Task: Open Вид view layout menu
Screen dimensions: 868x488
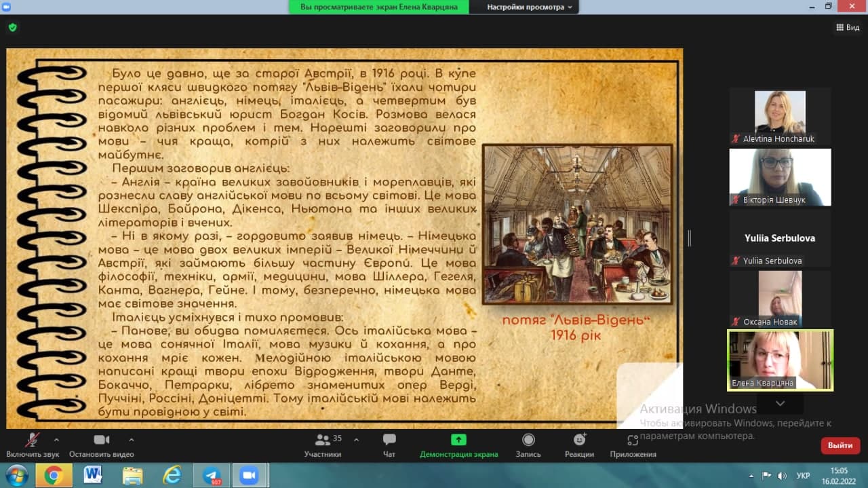Action: pyautogui.click(x=848, y=27)
